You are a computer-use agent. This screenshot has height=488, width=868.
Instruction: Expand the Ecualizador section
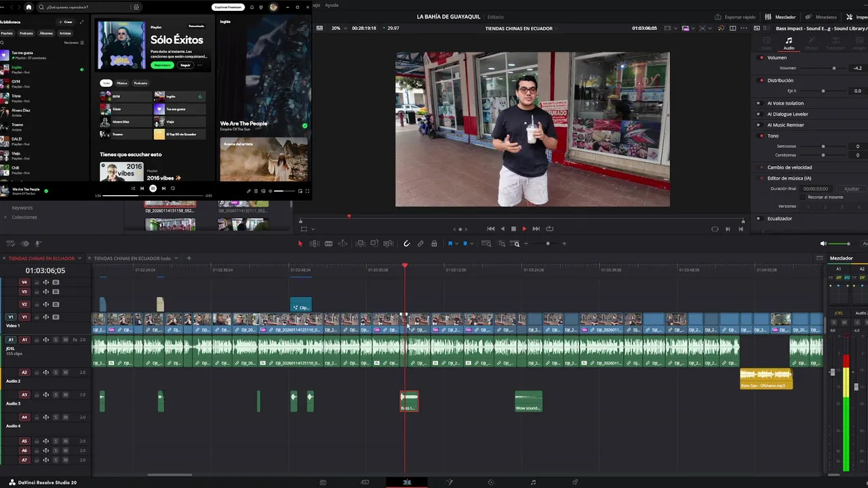pos(779,219)
